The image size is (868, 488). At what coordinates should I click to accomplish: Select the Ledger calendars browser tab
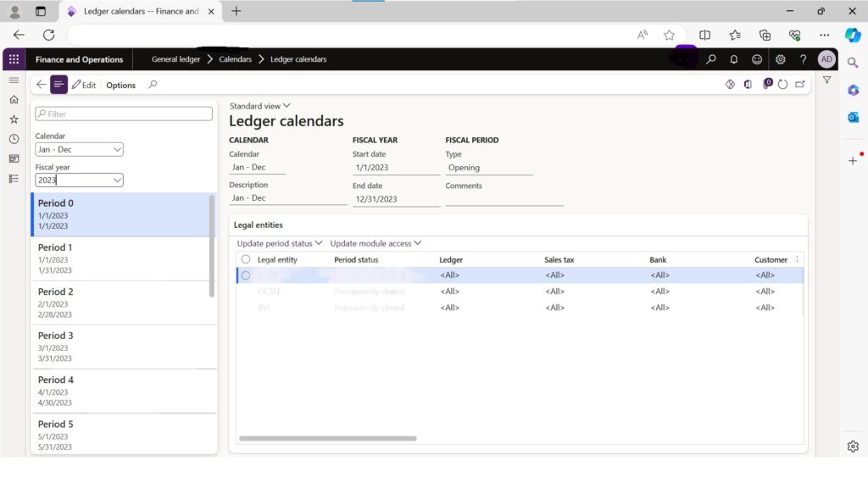(x=142, y=11)
